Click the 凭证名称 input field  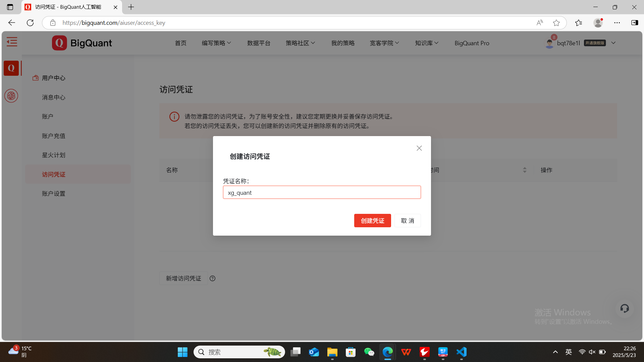pos(321,192)
